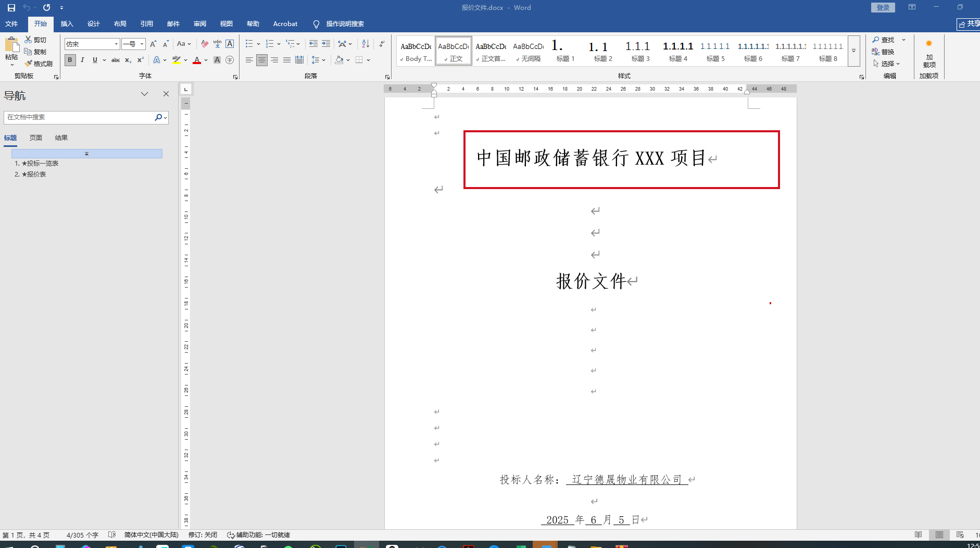This screenshot has height=548, width=980.
Task: Click the Paste clipboard icon
Action: pos(11,46)
